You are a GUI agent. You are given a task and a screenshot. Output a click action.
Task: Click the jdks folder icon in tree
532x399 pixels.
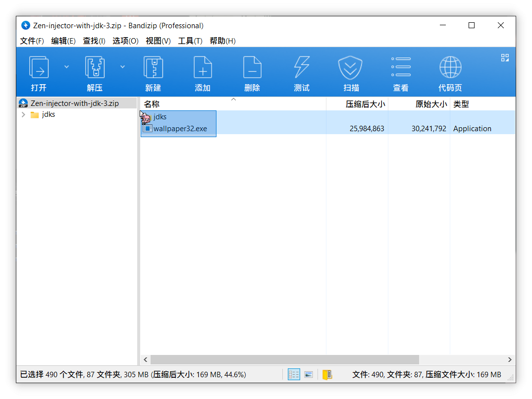[35, 114]
